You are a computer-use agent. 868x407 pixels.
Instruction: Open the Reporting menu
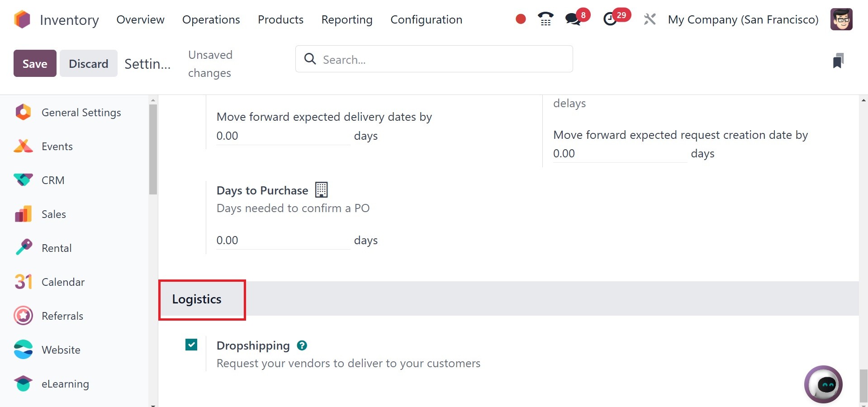tap(346, 19)
